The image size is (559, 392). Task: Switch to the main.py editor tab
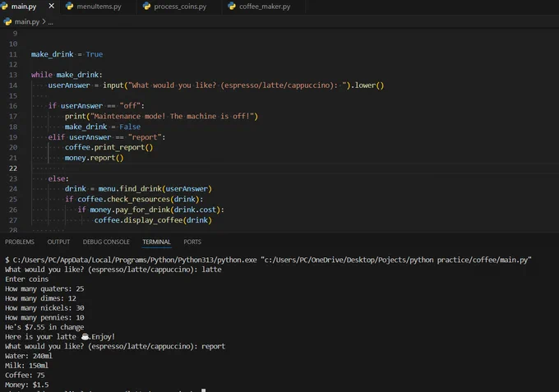pos(24,7)
